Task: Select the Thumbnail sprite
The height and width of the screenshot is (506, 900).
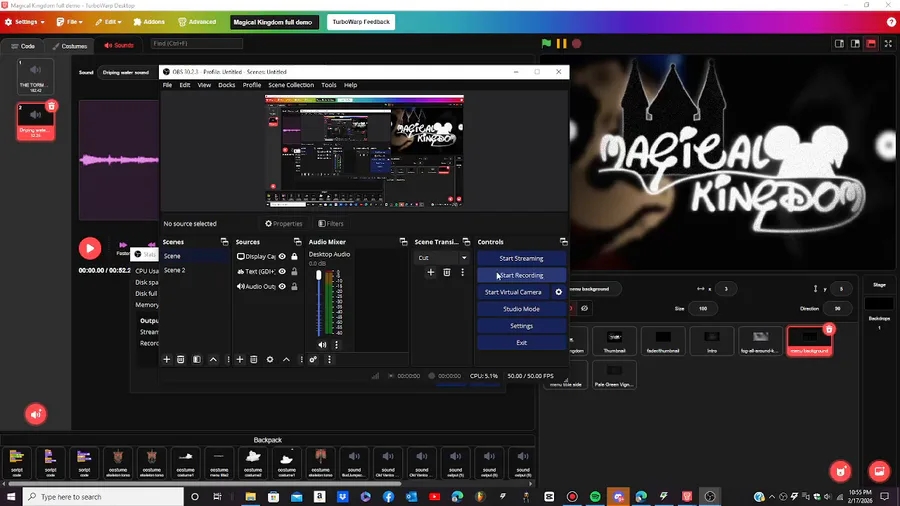Action: coord(614,341)
